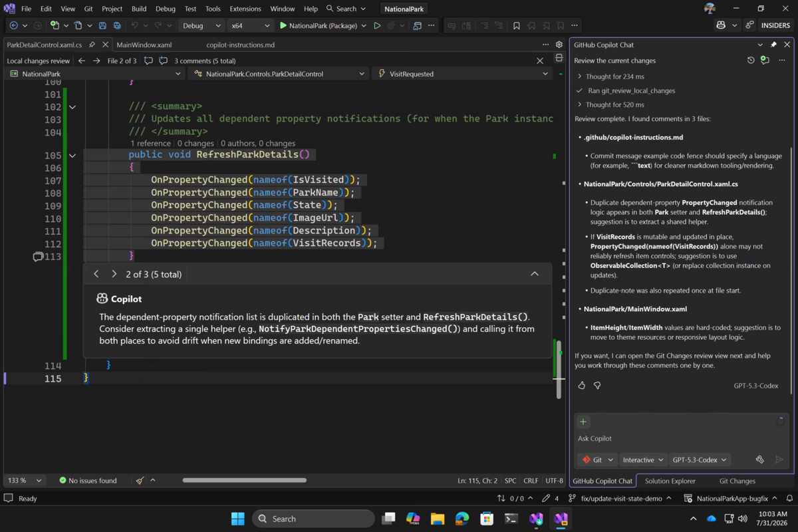This screenshot has width=798, height=532.
Task: Switch to MainWindow.xaml tab
Action: [144, 45]
